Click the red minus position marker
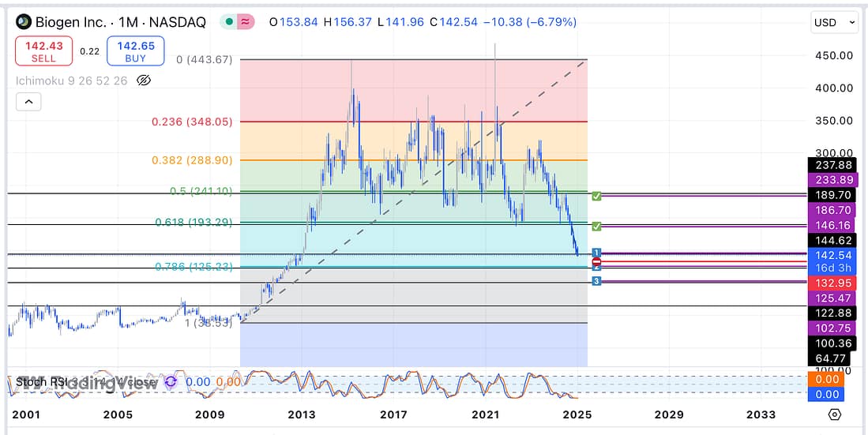868x435 pixels. 597,261
